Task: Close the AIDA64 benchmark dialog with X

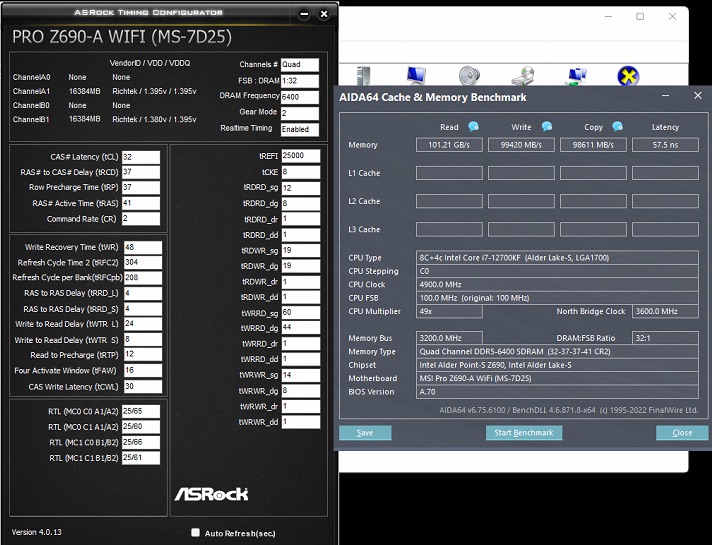Action: point(698,96)
